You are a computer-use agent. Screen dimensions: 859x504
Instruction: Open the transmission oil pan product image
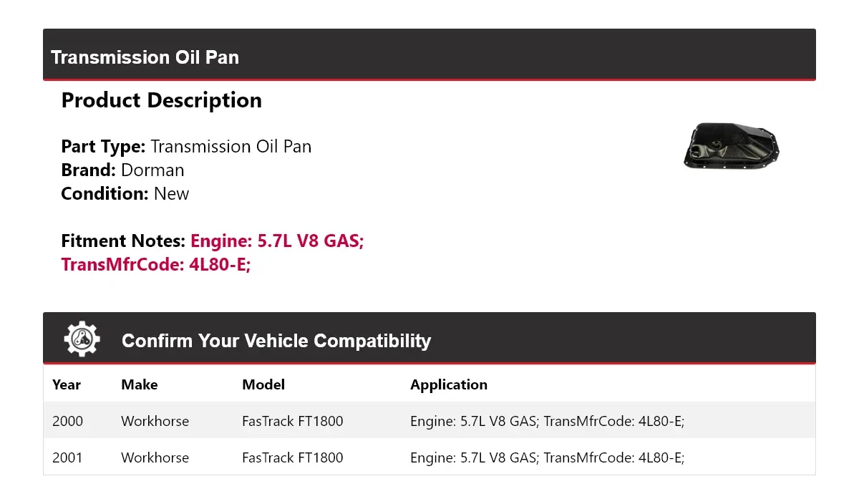pos(731,147)
